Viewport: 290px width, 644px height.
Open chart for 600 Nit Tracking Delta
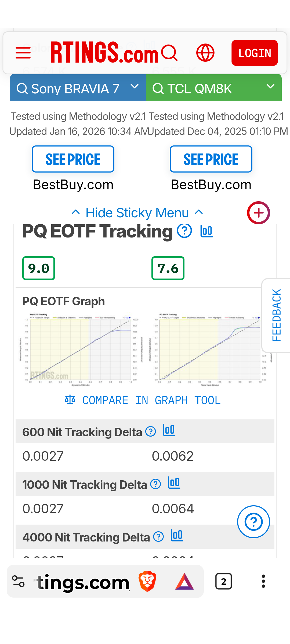(x=169, y=430)
